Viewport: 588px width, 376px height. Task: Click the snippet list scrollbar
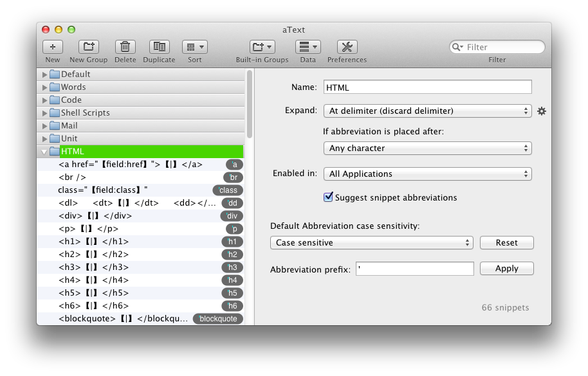[x=250, y=104]
